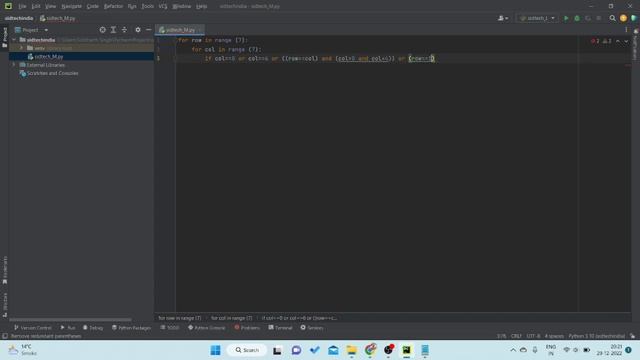Toggle the Structure side tool window
640x360 pixels.
[4, 305]
